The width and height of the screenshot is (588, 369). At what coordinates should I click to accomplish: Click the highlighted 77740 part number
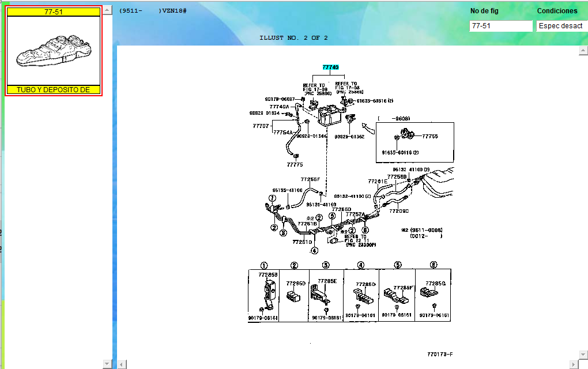point(330,67)
